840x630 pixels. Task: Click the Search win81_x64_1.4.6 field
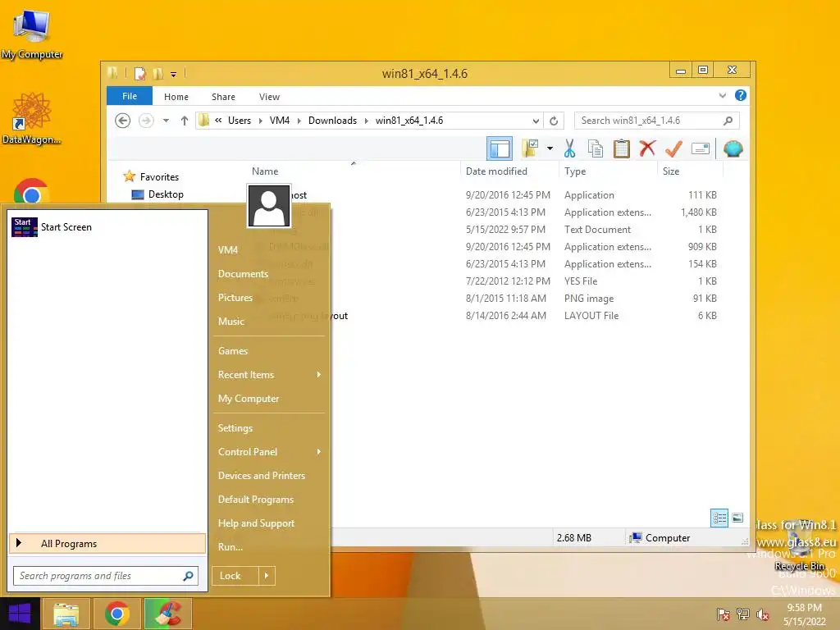657,121
